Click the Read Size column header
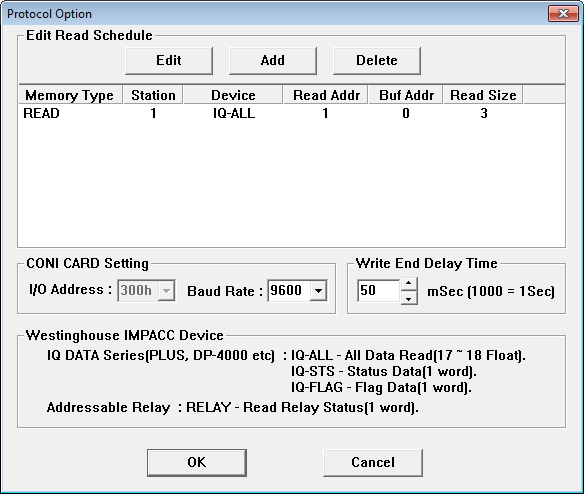Image resolution: width=584 pixels, height=494 pixels. click(x=483, y=95)
